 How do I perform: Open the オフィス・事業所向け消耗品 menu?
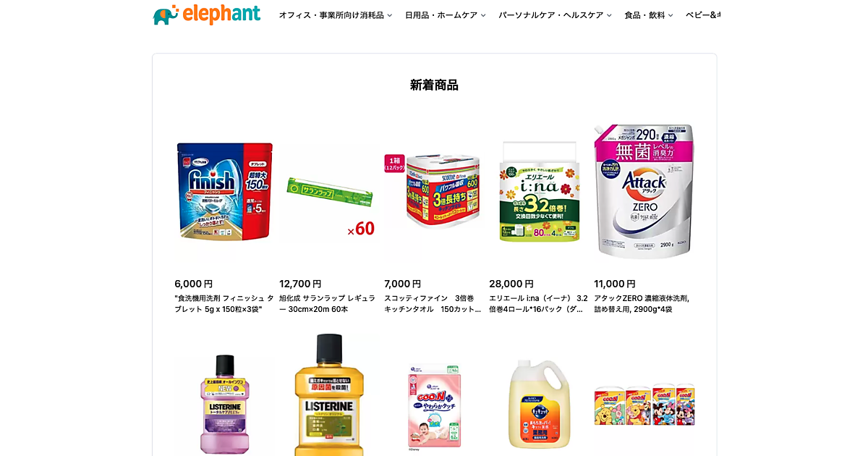tap(336, 15)
